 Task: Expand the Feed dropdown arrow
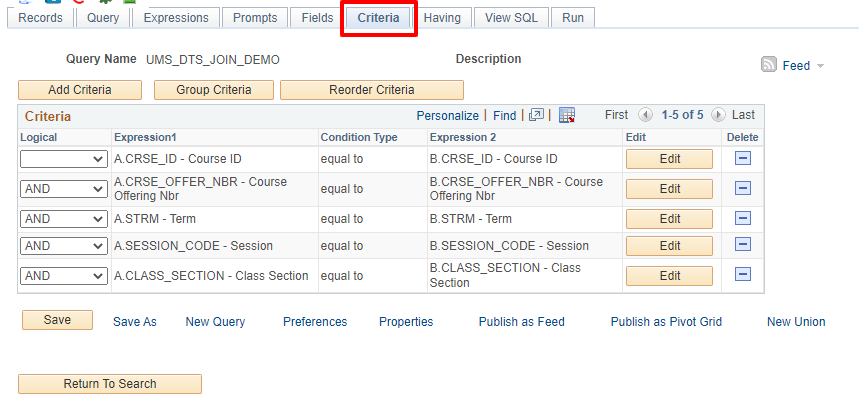pos(820,66)
